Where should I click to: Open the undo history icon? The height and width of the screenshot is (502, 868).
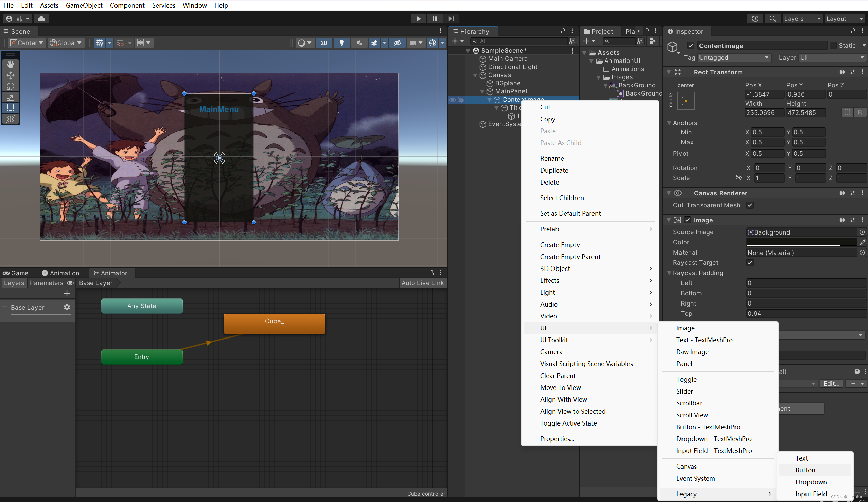pyautogui.click(x=755, y=19)
